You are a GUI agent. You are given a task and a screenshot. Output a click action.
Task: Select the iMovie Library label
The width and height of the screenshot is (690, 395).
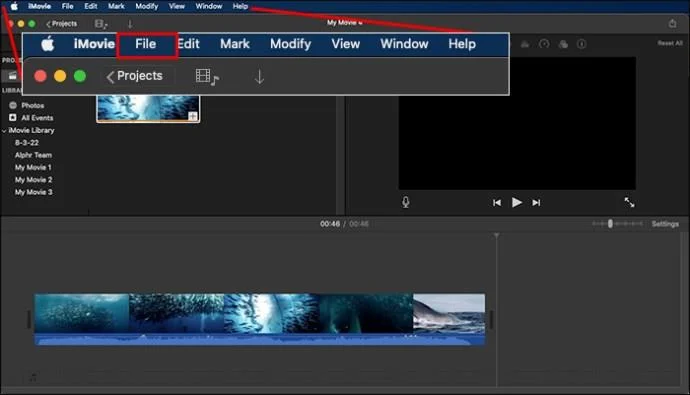point(31,131)
